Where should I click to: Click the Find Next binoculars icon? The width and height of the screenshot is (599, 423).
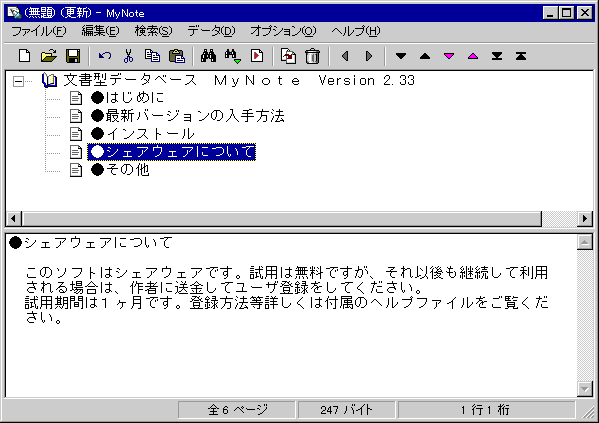233,56
